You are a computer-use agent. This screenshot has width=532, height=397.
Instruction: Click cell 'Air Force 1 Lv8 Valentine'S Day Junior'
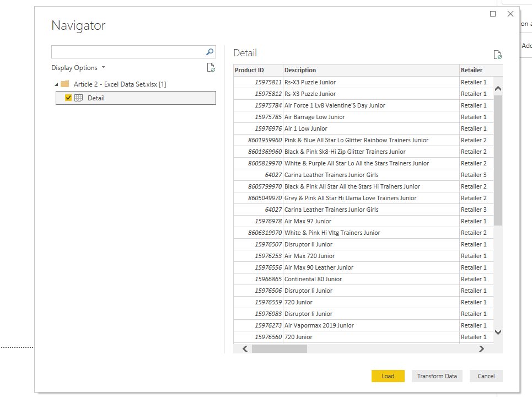pyautogui.click(x=371, y=105)
